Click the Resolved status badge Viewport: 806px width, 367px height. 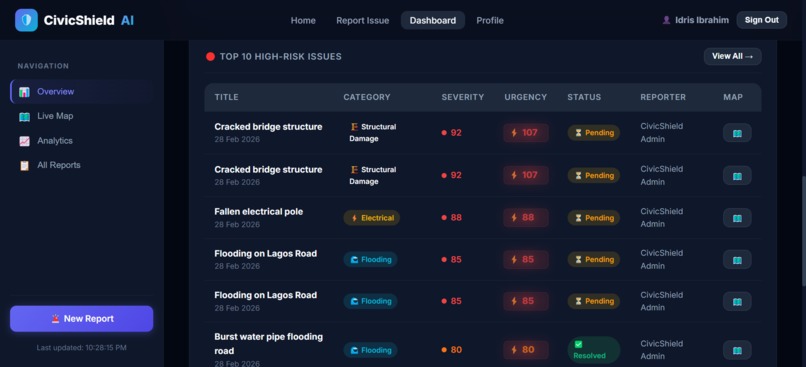(x=594, y=350)
